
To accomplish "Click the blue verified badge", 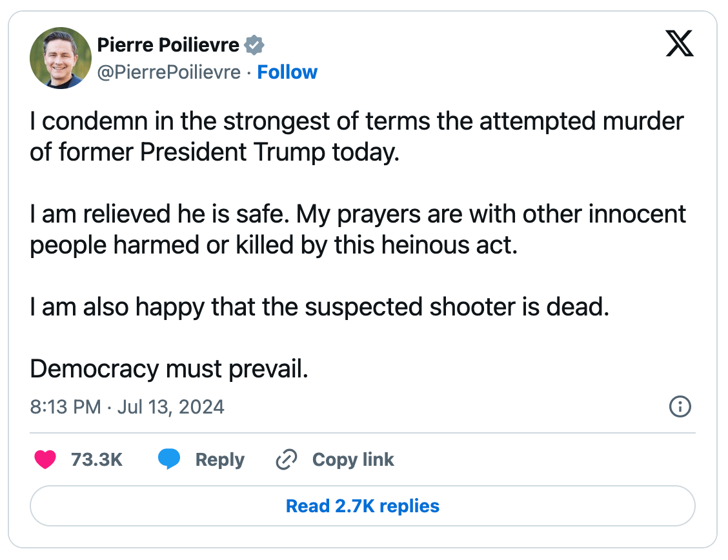I will [x=255, y=46].
